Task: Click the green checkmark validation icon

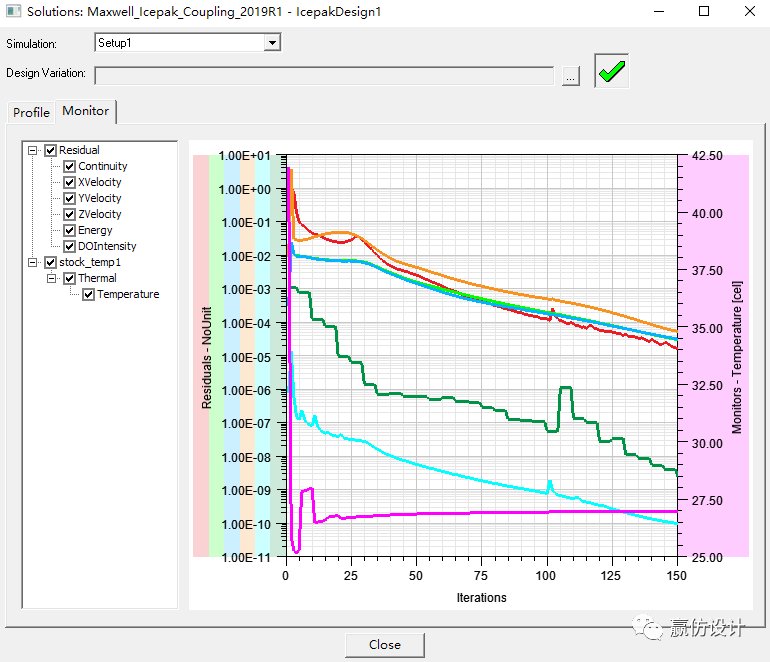Action: (611, 72)
